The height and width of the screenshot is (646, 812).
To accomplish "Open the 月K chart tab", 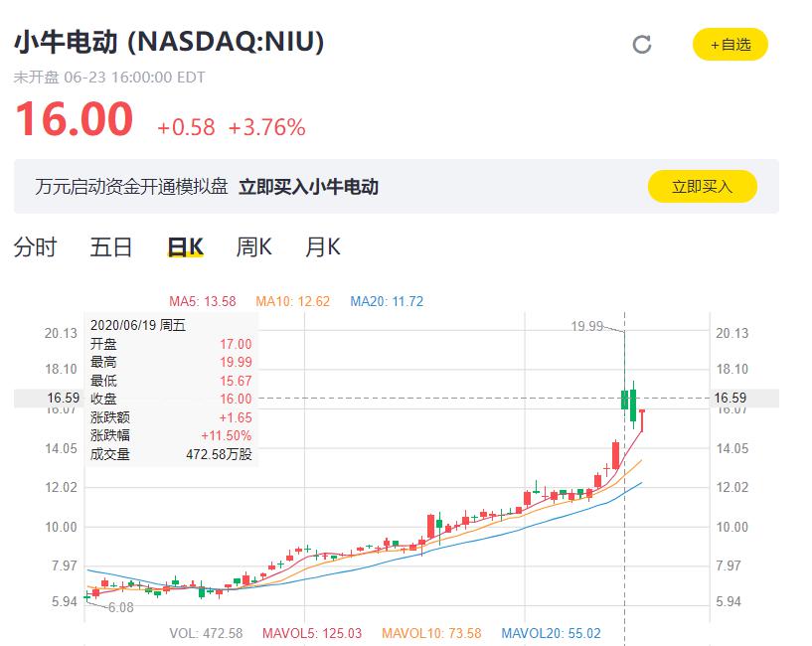I will [x=323, y=246].
